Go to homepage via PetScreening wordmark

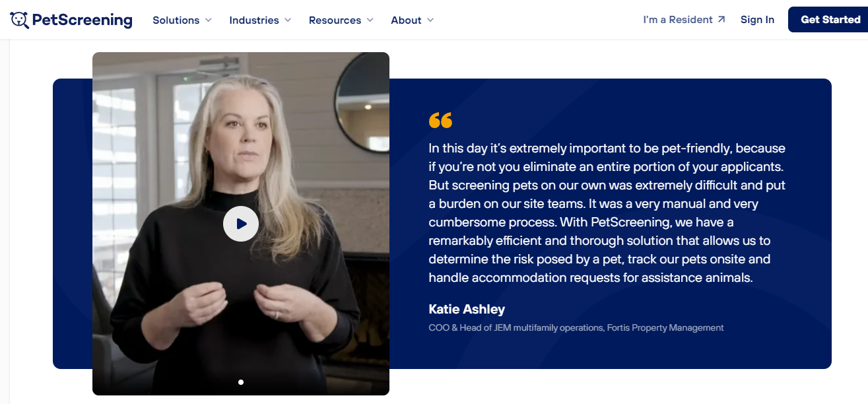coord(82,20)
